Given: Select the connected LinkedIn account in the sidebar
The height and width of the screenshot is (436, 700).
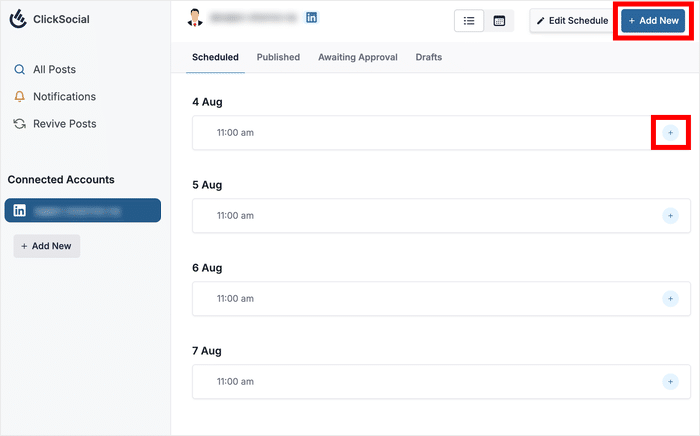Looking at the screenshot, I should (83, 210).
